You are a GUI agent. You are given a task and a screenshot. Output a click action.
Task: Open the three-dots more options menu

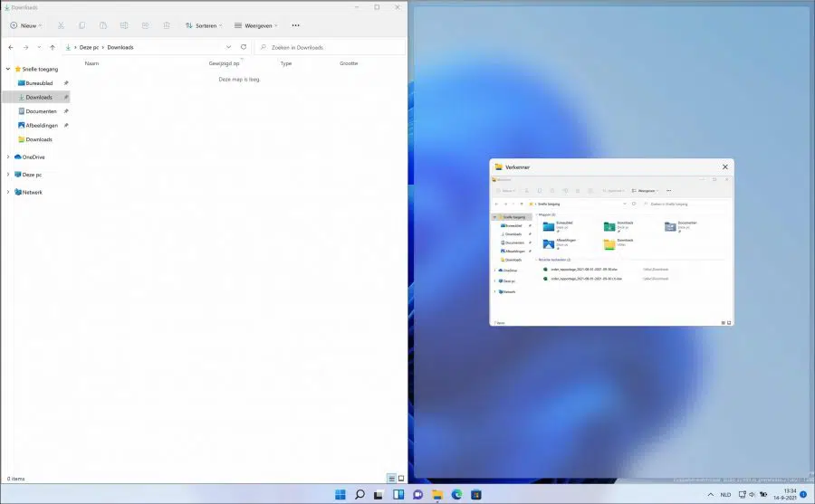click(296, 25)
